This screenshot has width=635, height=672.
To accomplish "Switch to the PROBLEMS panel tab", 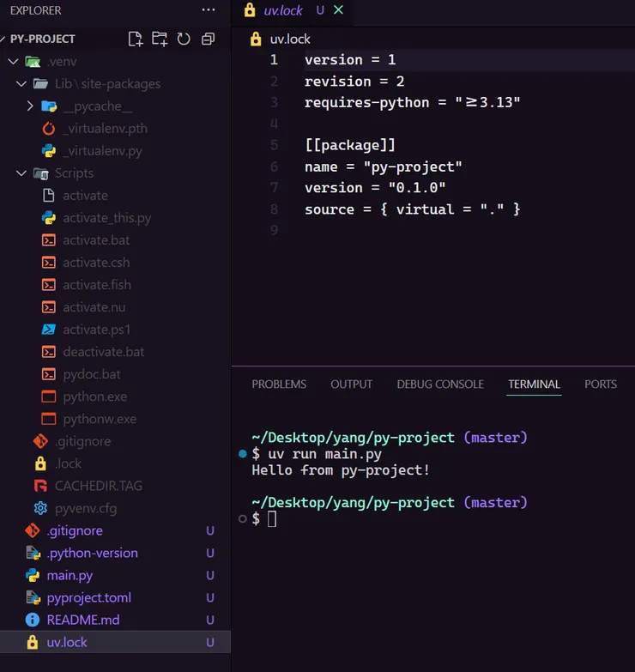I will 279,384.
